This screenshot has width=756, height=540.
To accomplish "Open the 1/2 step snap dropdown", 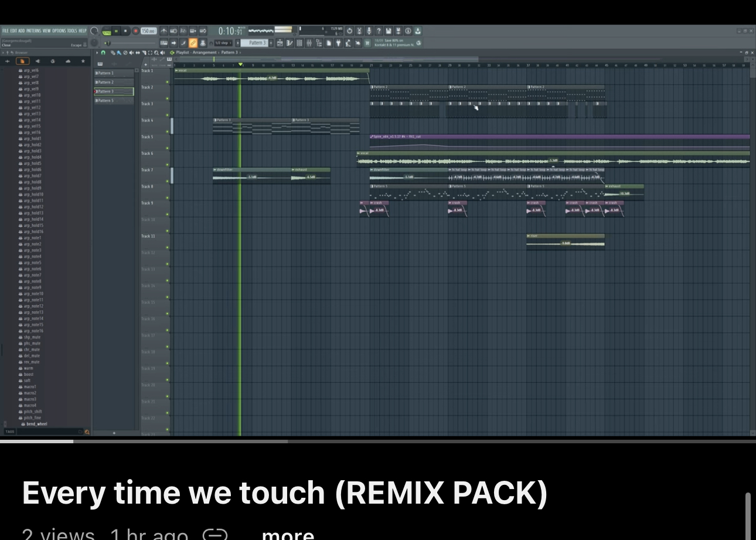I will (223, 43).
